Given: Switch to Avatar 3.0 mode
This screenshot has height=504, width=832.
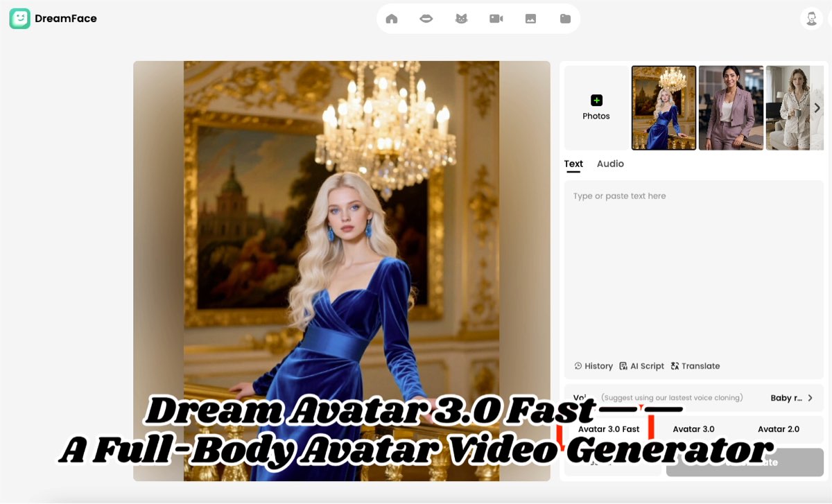Looking at the screenshot, I should click(x=693, y=429).
